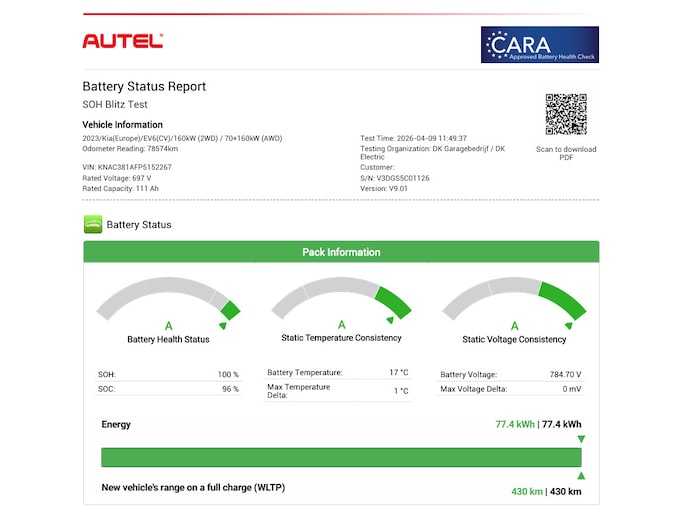Click the green Energy progress bar
The image size is (685, 514).
[x=341, y=457]
